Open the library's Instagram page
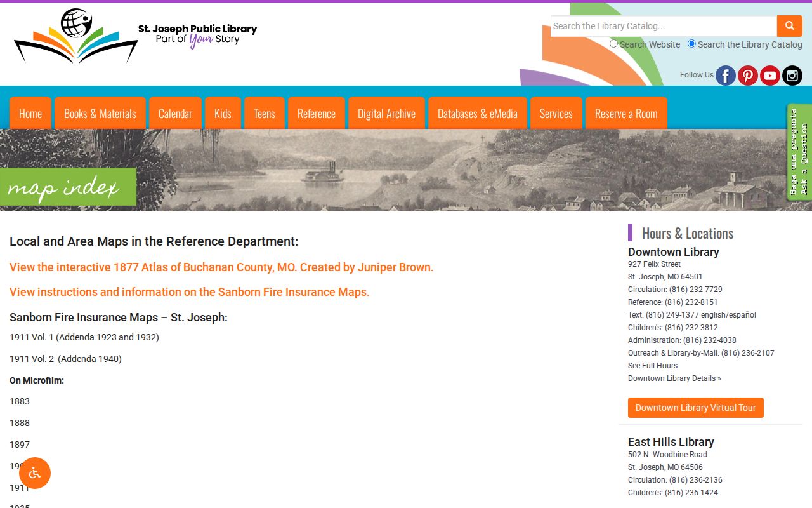This screenshot has height=508, width=812. click(x=792, y=76)
